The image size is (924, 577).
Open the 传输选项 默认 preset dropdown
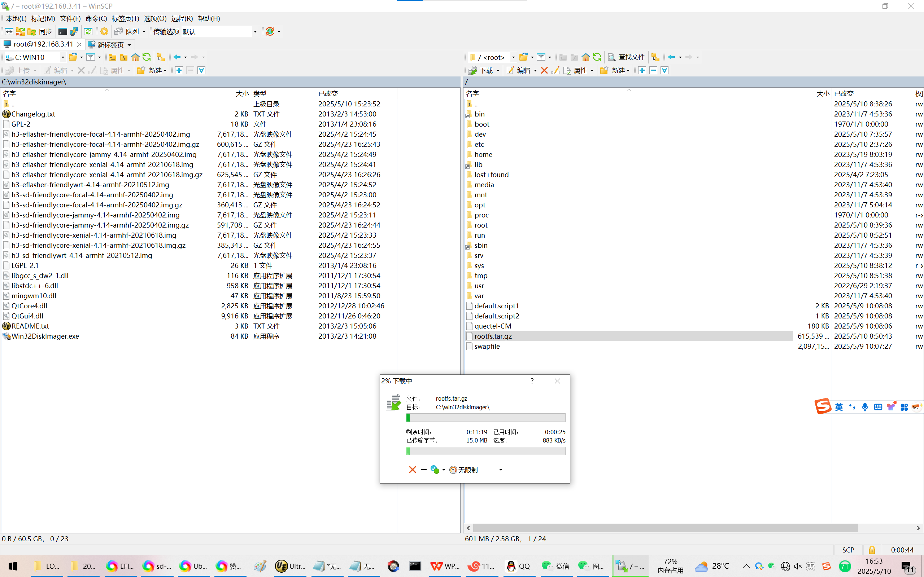click(x=255, y=31)
